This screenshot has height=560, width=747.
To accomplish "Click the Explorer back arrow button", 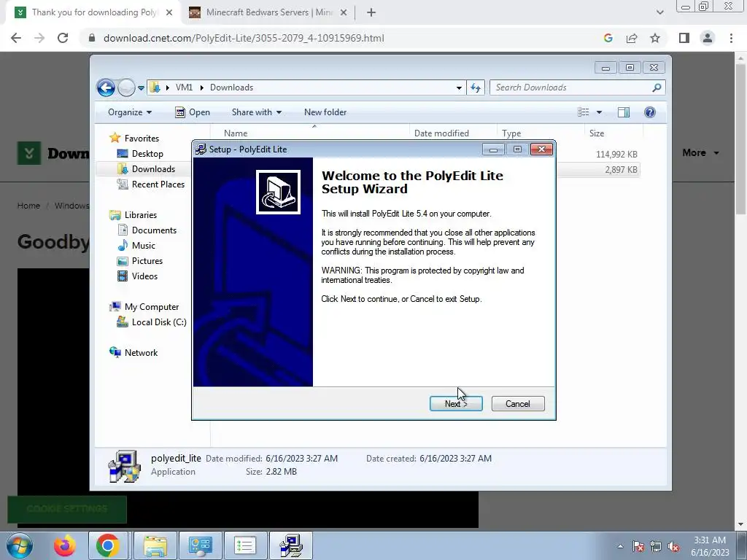I will coord(106,87).
